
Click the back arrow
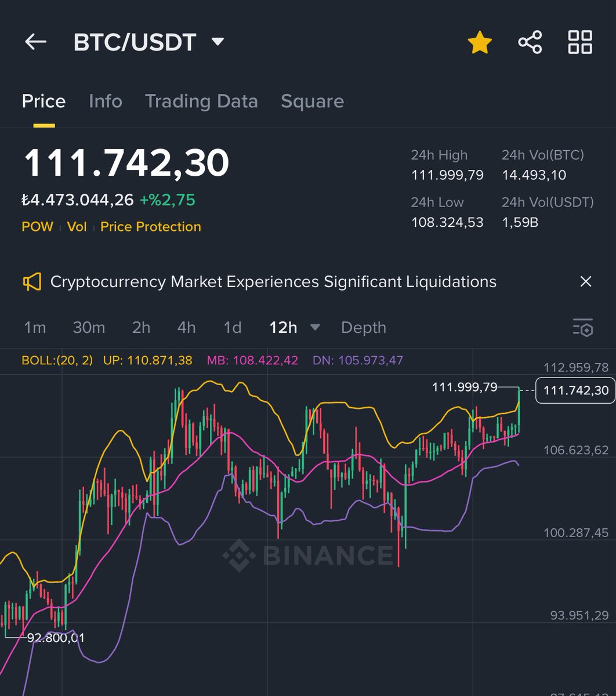35,42
